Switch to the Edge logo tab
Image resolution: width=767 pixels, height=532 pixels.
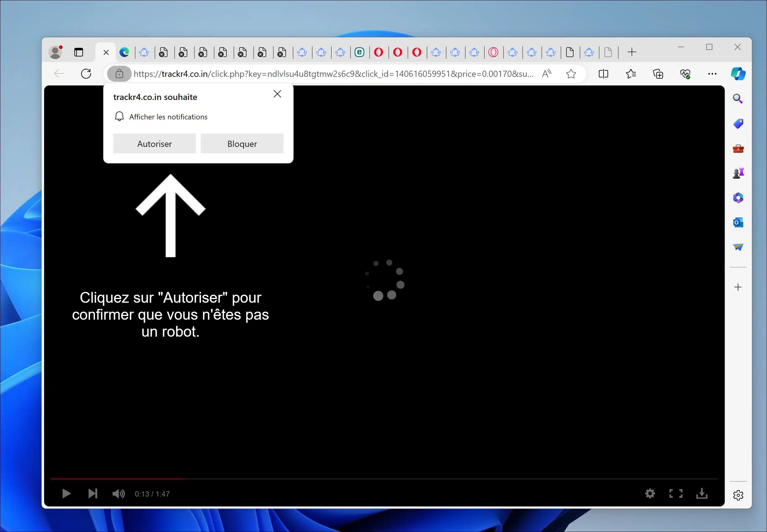point(125,52)
